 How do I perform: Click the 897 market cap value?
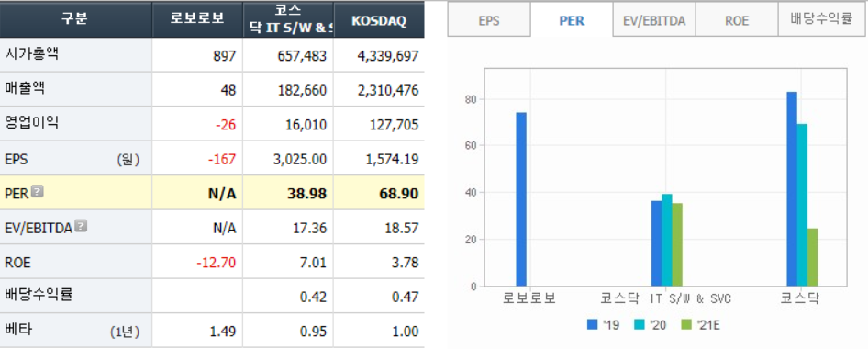226,56
